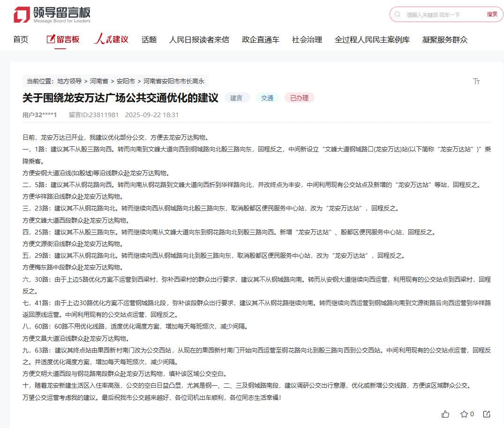Click the 交通 topic tag
Viewport: 504px width, 428px height.
pyautogui.click(x=267, y=98)
